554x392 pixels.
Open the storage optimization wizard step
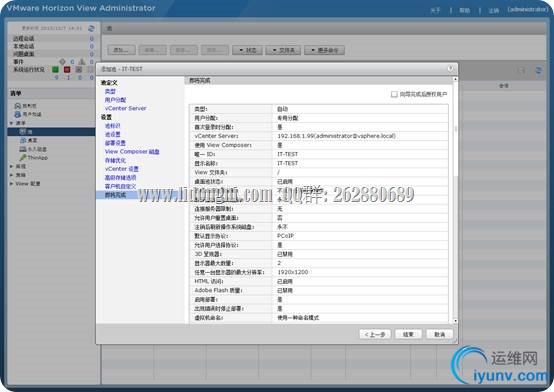(x=115, y=160)
